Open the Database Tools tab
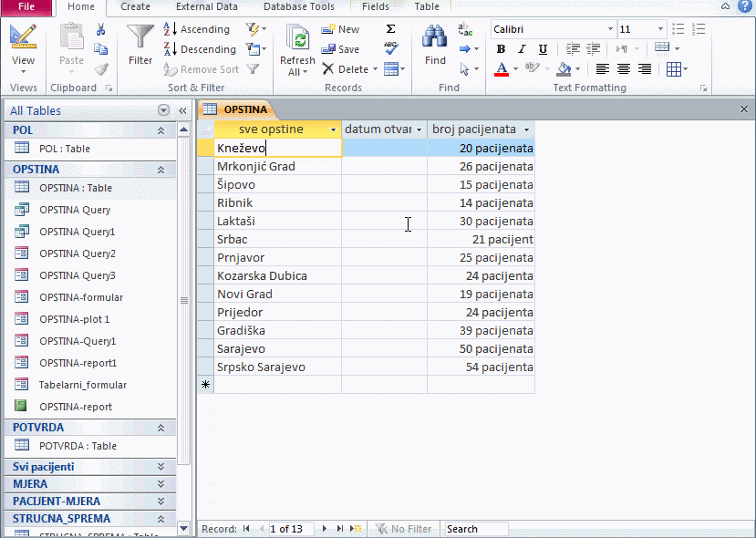This screenshot has height=538, width=756. (299, 6)
